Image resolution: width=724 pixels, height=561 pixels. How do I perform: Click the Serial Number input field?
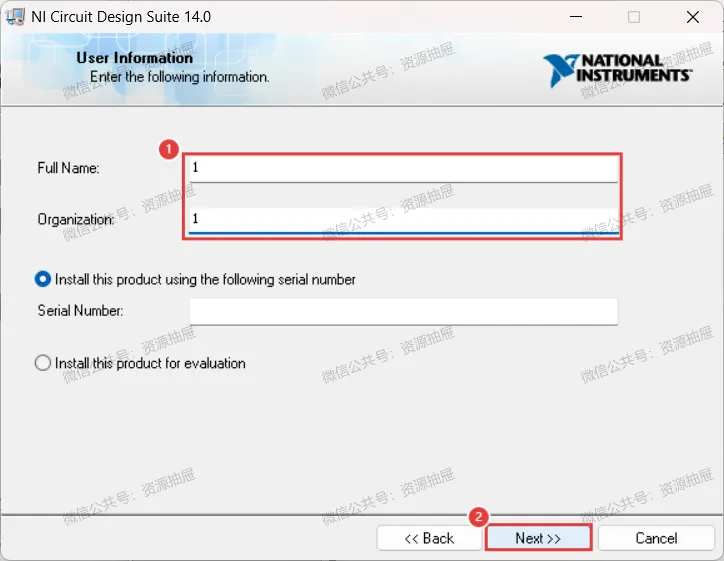tap(404, 311)
